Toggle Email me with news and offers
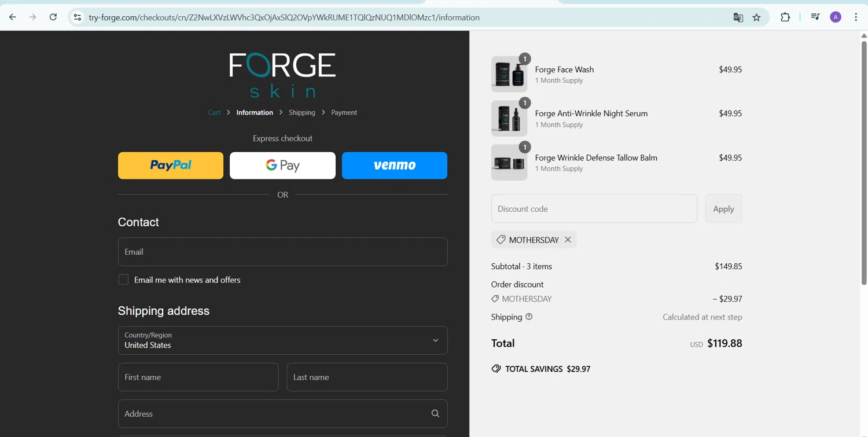Viewport: 868px width, 437px height. tap(123, 280)
